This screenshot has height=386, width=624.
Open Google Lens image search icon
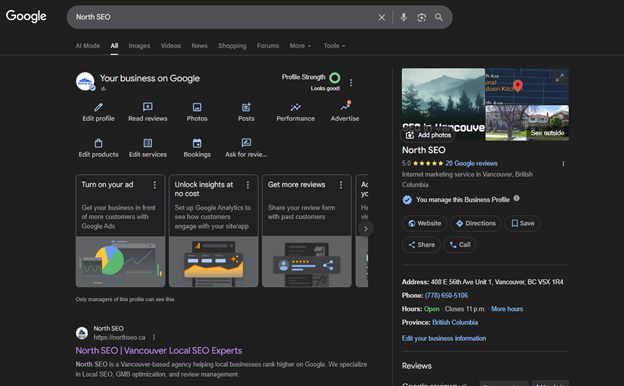click(421, 17)
